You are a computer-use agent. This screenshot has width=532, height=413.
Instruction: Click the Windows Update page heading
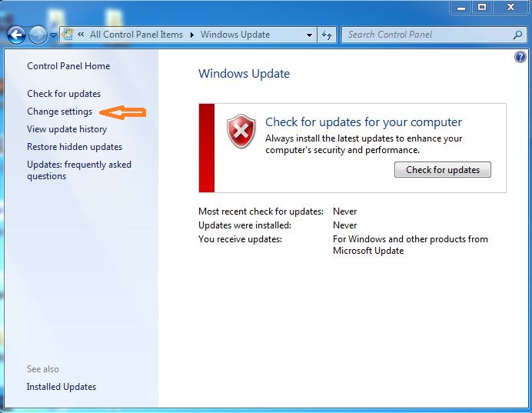click(x=244, y=74)
